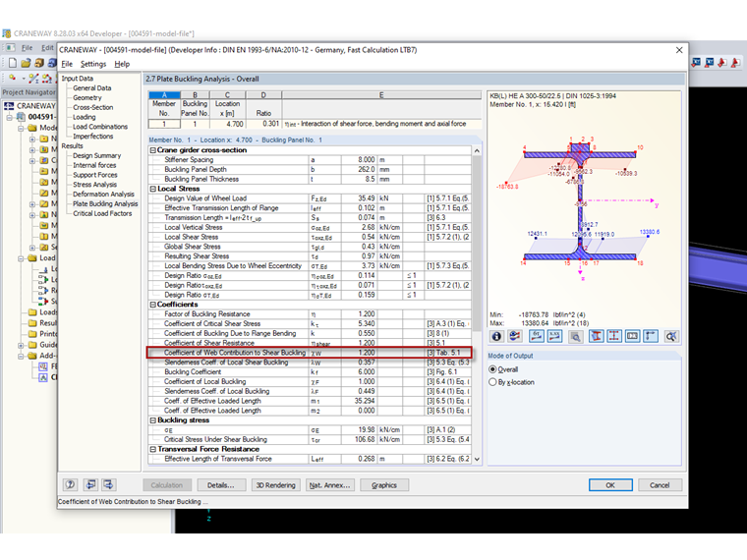Collapse the Buckling stress section
Viewport: 747px width, 560px height.
tap(152, 420)
